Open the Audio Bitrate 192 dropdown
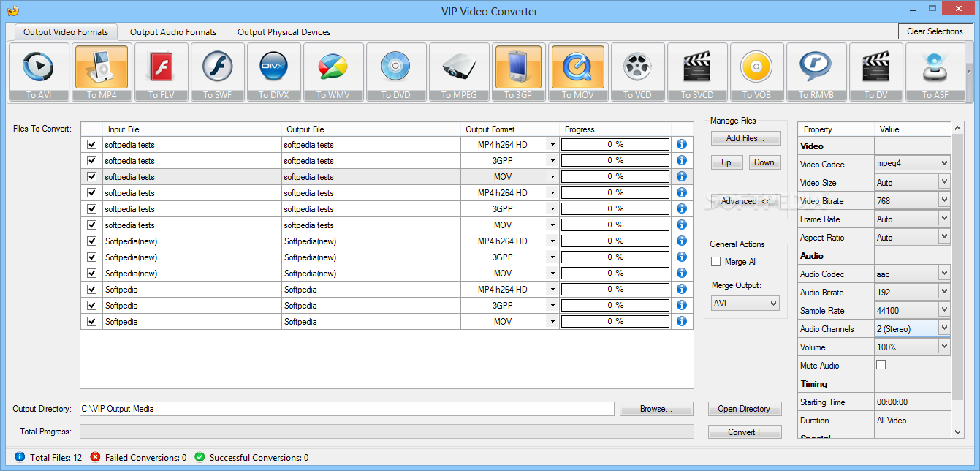Screen dimensions: 980x471 pos(944,292)
